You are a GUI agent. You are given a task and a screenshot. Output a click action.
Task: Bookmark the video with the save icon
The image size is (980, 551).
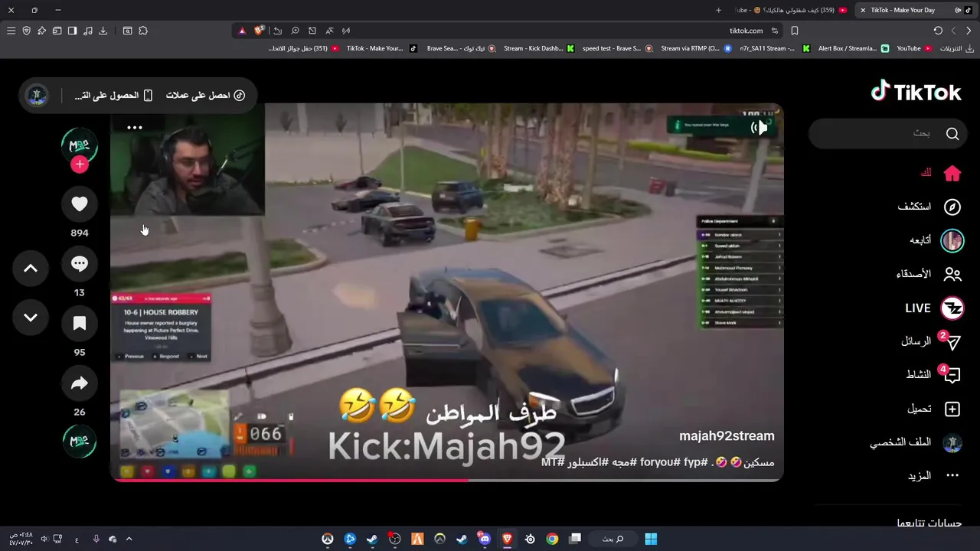coord(80,324)
